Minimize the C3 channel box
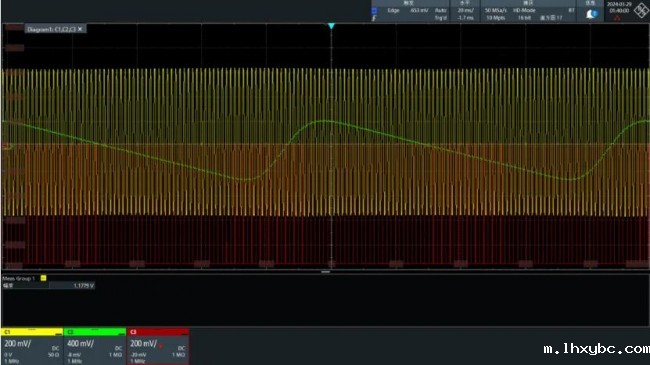Screen dimensions: 650x365 184,333
